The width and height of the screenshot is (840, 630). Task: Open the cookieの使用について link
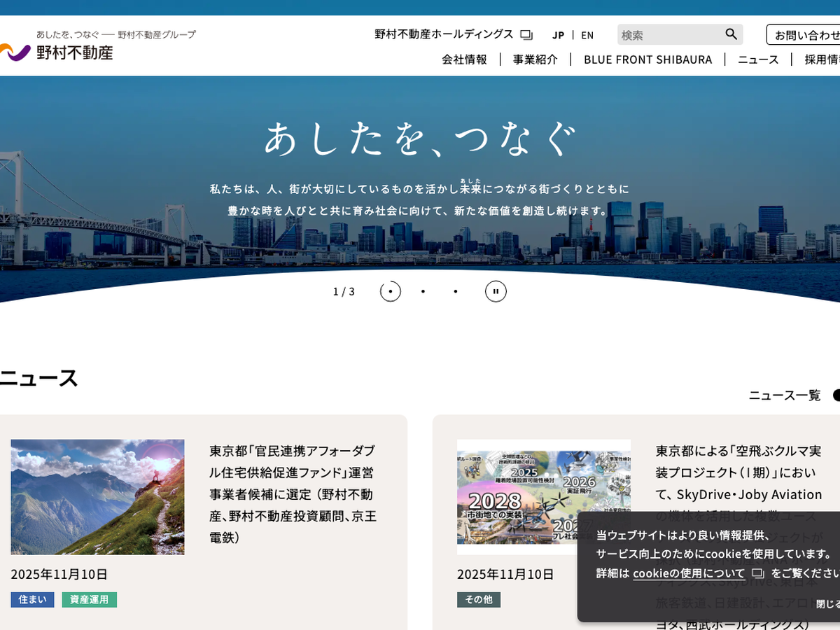click(x=689, y=573)
